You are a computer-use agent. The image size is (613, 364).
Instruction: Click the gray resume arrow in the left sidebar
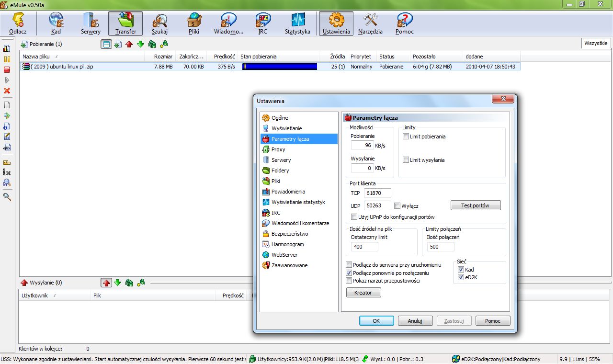click(7, 80)
